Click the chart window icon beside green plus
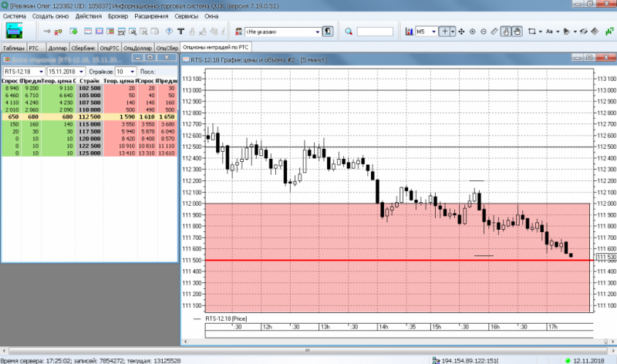 [x=88, y=32]
